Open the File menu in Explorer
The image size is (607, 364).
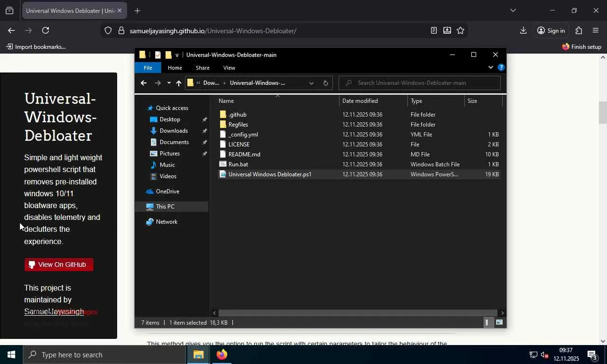[x=148, y=68]
